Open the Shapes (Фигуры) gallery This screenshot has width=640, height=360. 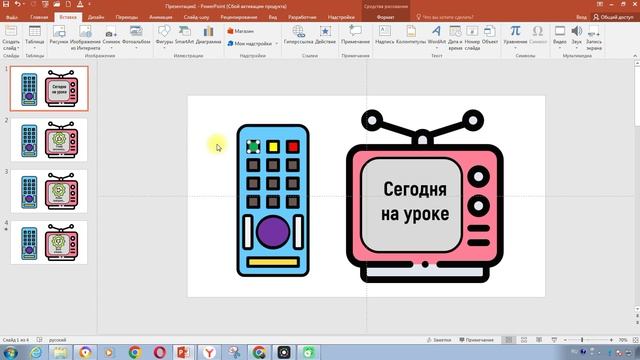coord(164,37)
